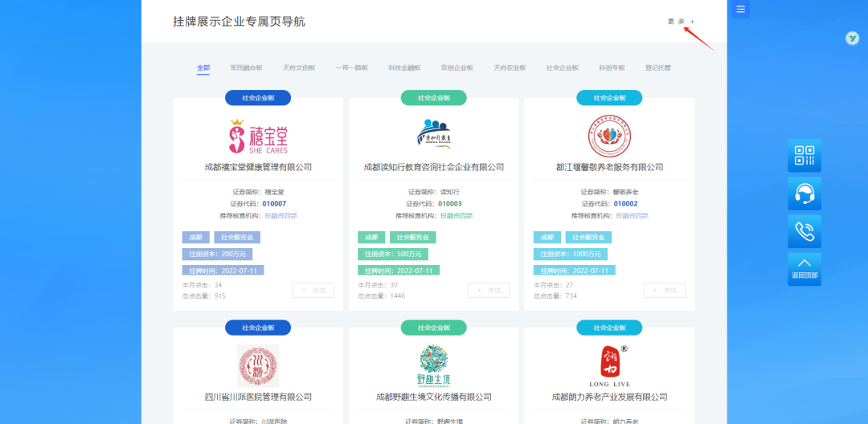Image resolution: width=868 pixels, height=424 pixels.
Task: Follow 馨敬养老 with its + 关注 button
Action: [665, 290]
